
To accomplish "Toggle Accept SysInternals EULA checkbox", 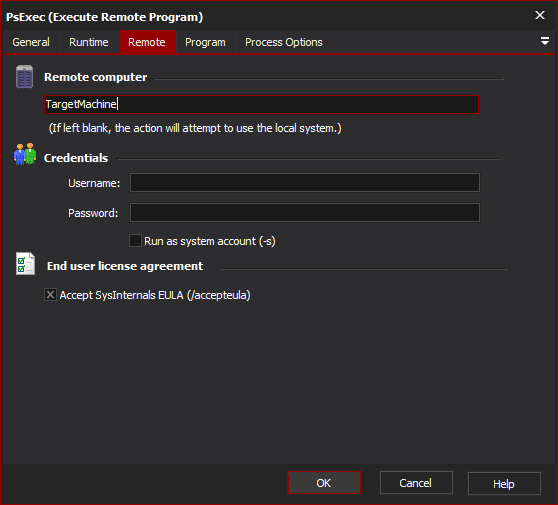I will pos(50,295).
